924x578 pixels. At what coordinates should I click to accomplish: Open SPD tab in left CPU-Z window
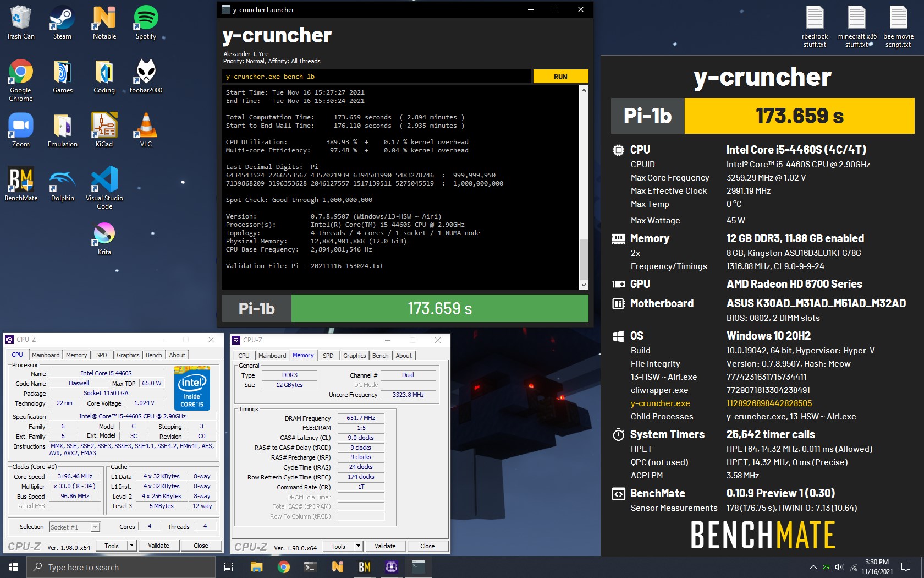pyautogui.click(x=102, y=355)
